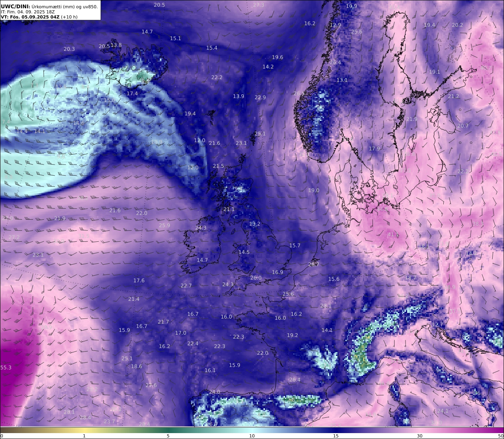This screenshot has width=504, height=439.
Task: Click the map value '23.7'
Action: 109,422
